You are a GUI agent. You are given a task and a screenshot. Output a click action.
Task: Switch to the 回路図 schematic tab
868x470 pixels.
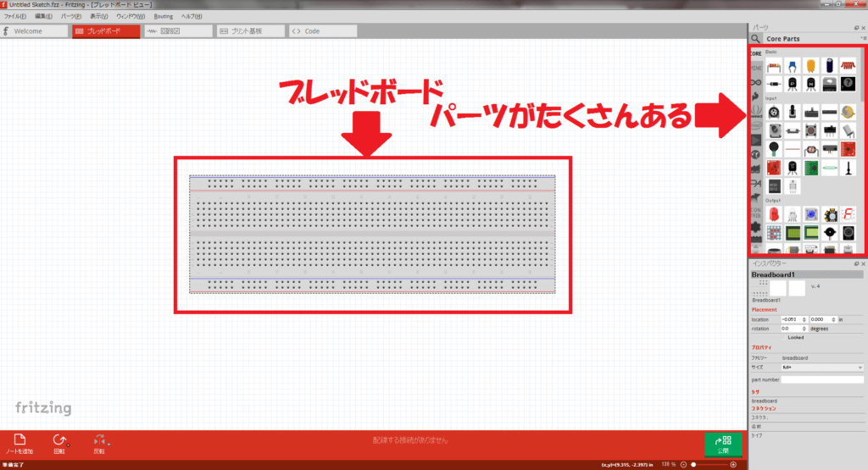[x=178, y=31]
